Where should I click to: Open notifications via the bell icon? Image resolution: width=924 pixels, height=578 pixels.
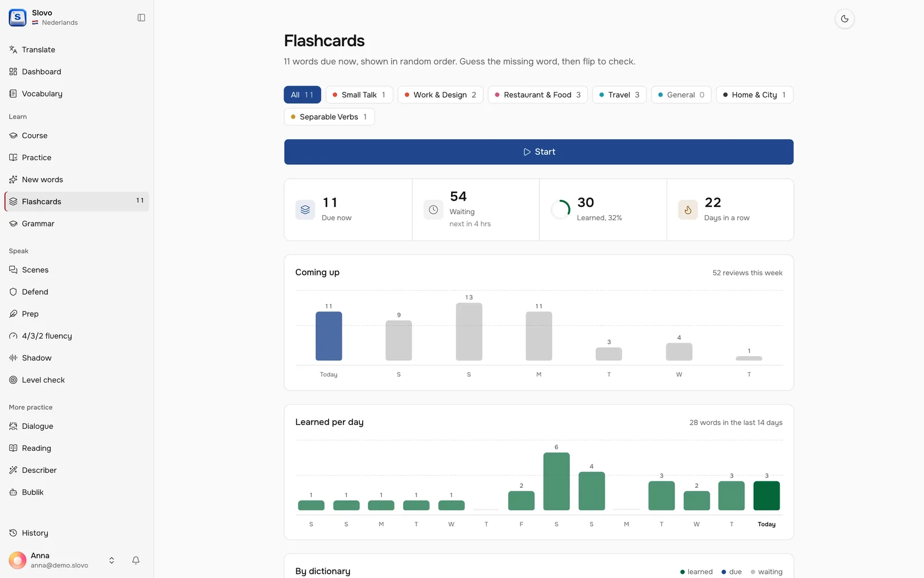[136, 560]
